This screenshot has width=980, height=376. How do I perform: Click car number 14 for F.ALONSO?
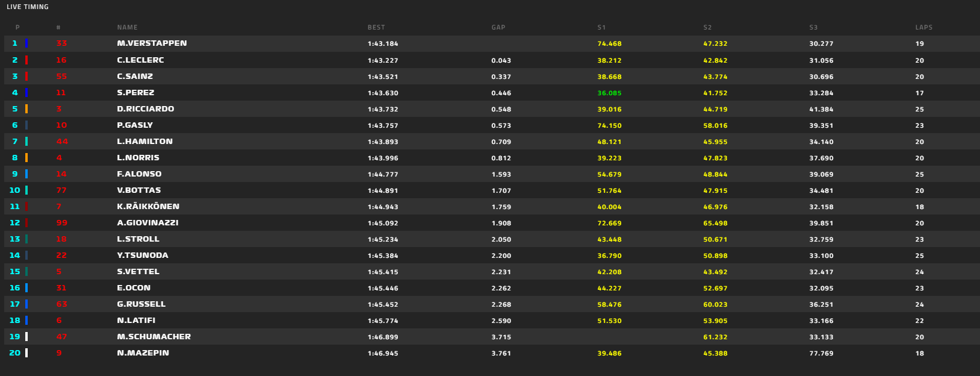click(61, 174)
